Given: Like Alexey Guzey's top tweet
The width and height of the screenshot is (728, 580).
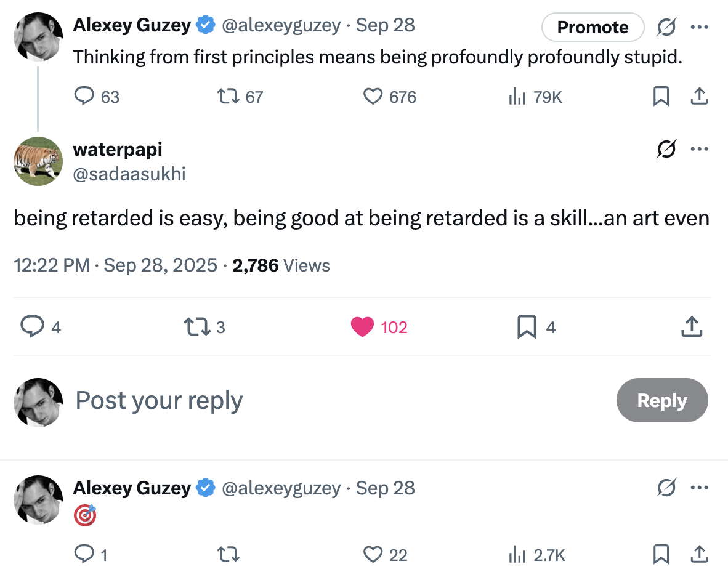Looking at the screenshot, I should click(x=373, y=97).
